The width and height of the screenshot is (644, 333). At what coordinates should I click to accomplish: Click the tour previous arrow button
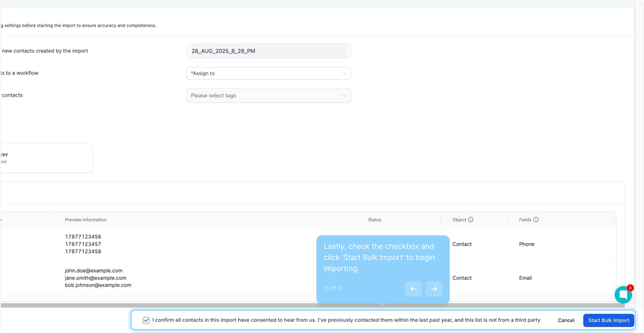(x=413, y=289)
